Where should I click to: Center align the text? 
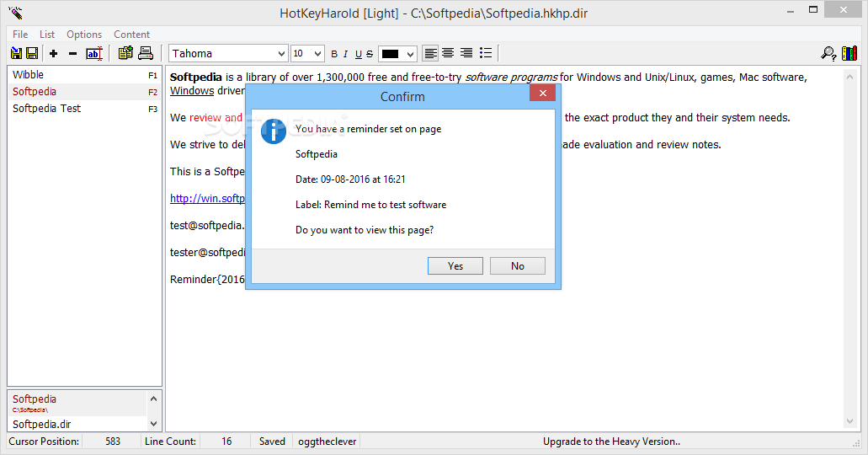click(448, 53)
